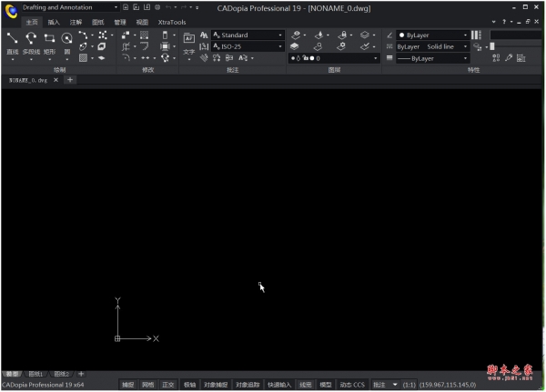546x392 pixels.
Task: Click the Table icon in Annotation panel
Action: [x=229, y=58]
